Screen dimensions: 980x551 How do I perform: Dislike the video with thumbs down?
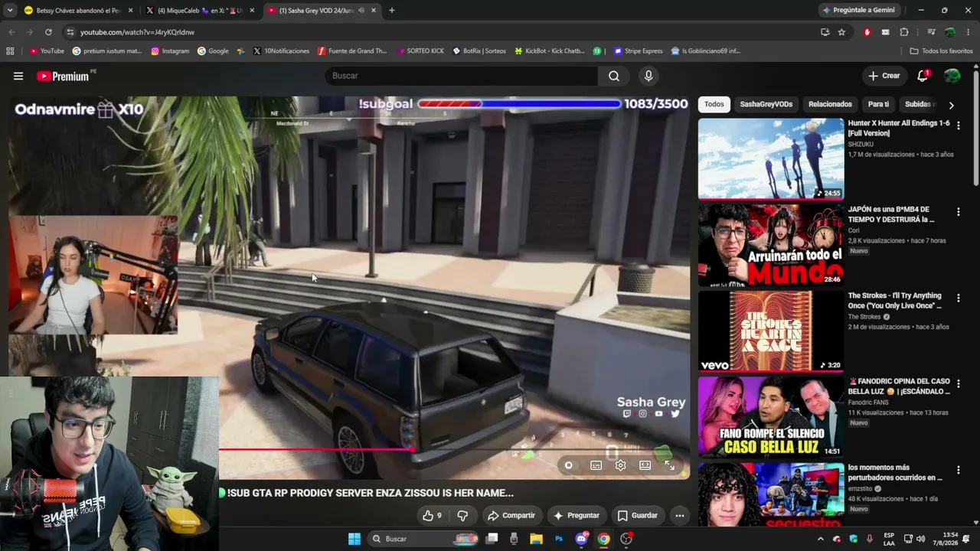pyautogui.click(x=462, y=516)
